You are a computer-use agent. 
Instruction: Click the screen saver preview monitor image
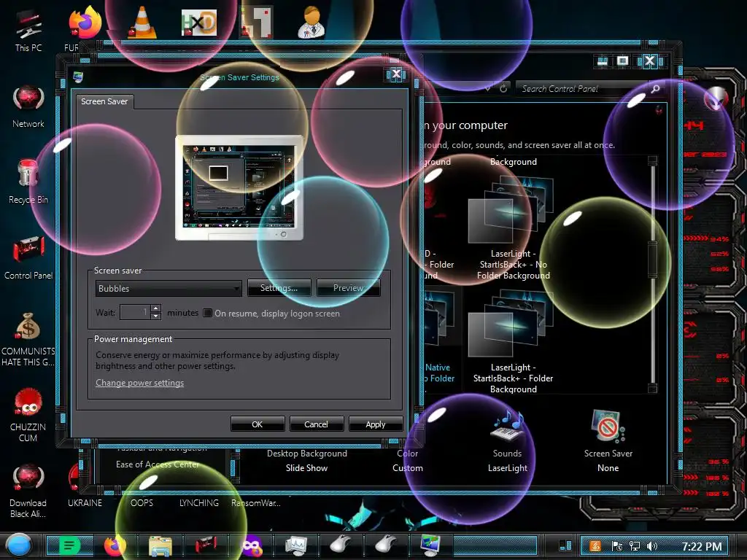pos(239,187)
